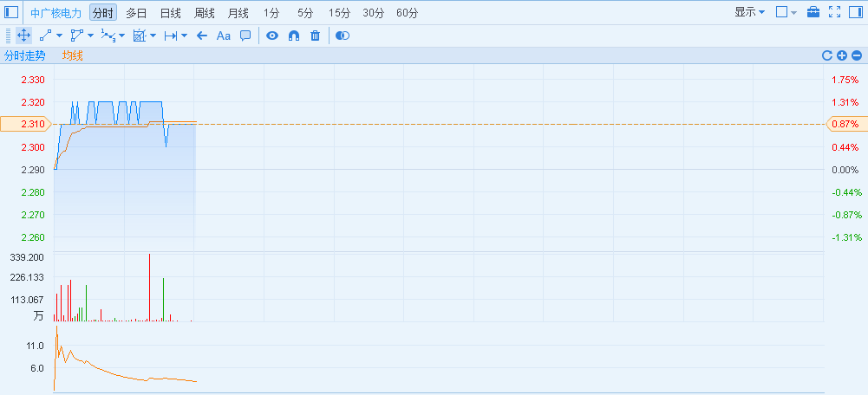Click the left arrow drawing tool
The image size is (868, 395).
pos(202,36)
